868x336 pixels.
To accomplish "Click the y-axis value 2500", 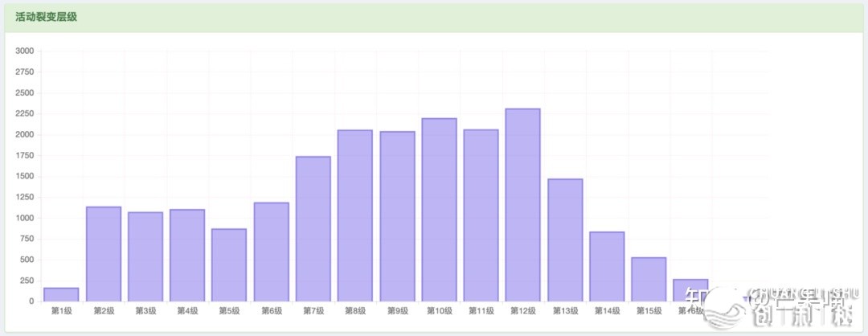I will [26, 93].
